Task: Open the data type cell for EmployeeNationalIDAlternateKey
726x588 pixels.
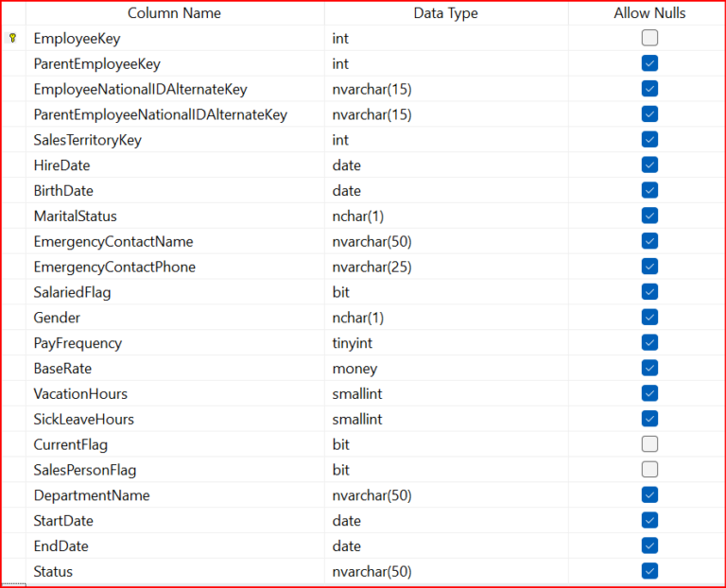Action: point(446,89)
